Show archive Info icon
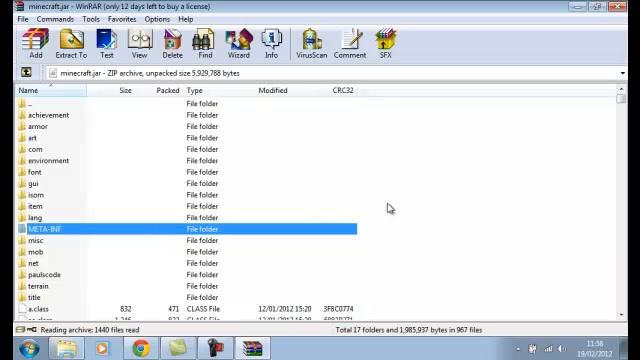 [x=271, y=43]
